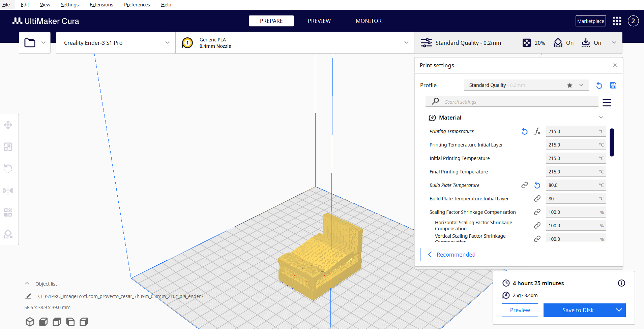The height and width of the screenshot is (329, 644).
Task: Edit the Initial Printing Temperature field
Action: pos(576,158)
